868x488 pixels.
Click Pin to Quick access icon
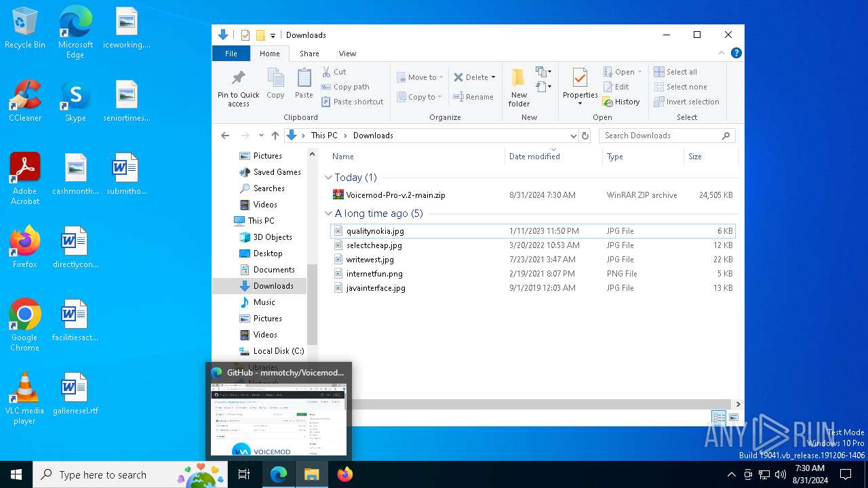[238, 77]
